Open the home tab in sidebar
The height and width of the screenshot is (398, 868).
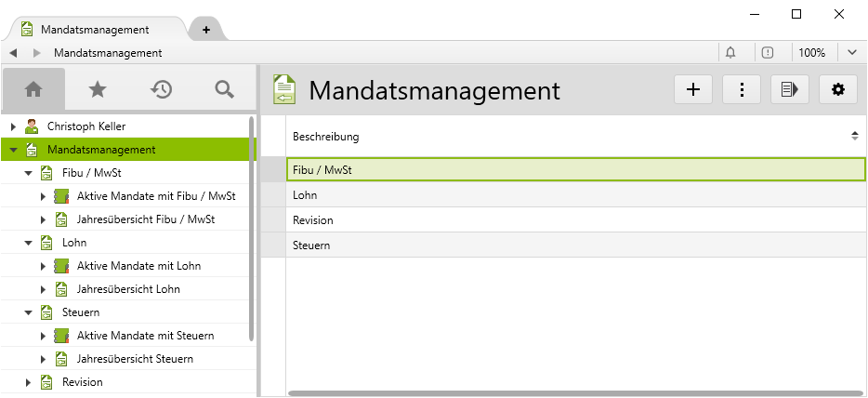click(33, 89)
